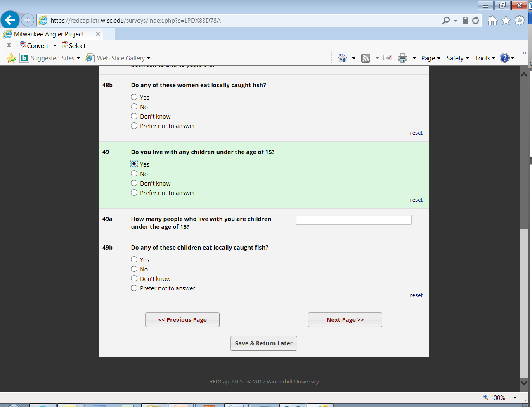Close the Convert toolbar with the X
This screenshot has height=407, width=532.
[9, 45]
